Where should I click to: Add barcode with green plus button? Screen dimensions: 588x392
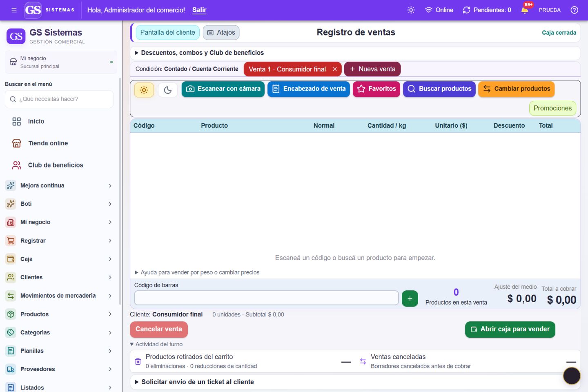click(410, 298)
